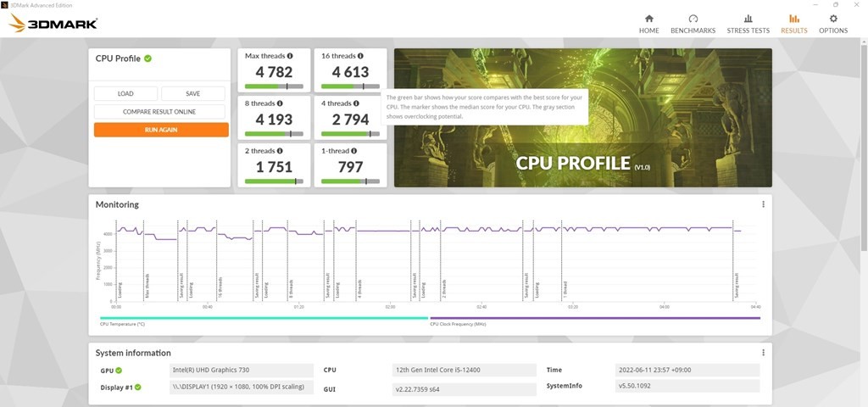Click the Time value 2022-06-11 23:57
Image resolution: width=868 pixels, height=407 pixels.
[x=687, y=370]
